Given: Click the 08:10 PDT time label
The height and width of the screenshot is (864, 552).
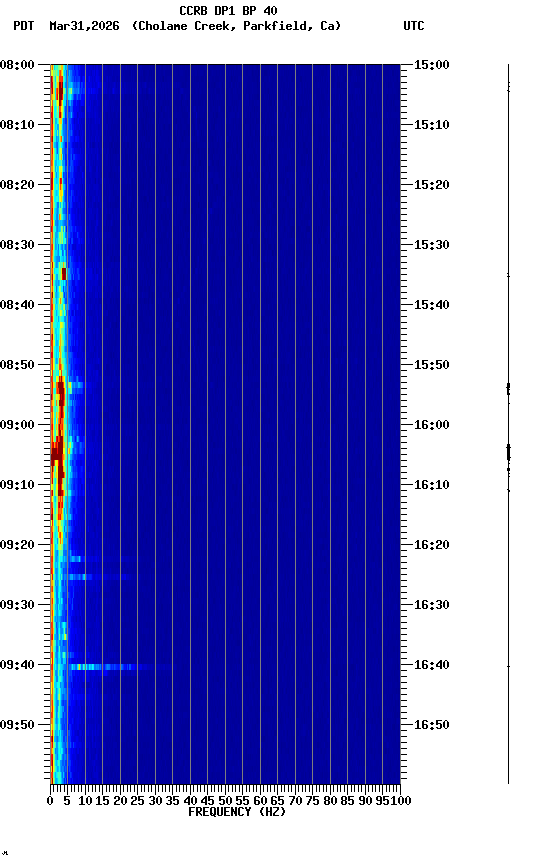Looking at the screenshot, I should pyautogui.click(x=17, y=125).
